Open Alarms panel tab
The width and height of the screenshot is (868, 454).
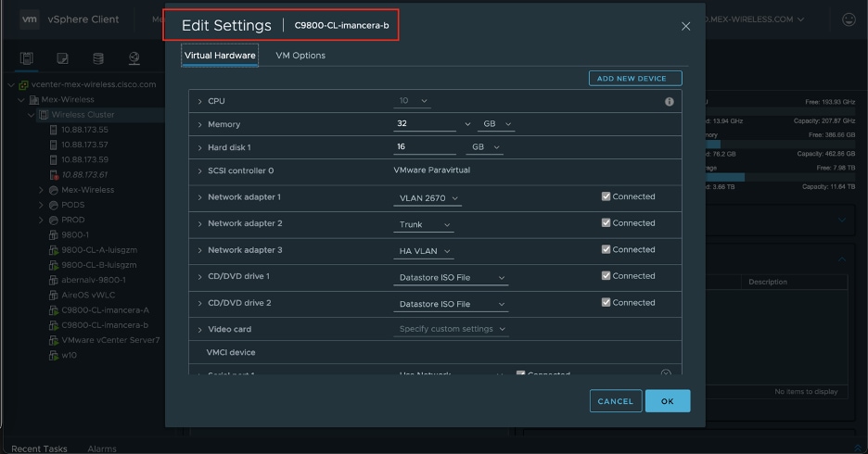pos(102,448)
